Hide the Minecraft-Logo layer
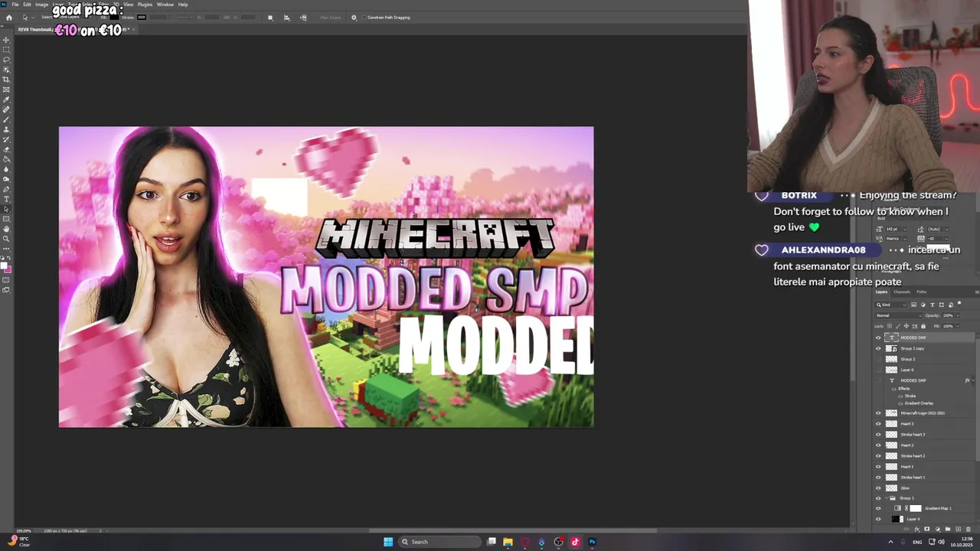The width and height of the screenshot is (980, 551). 878,413
